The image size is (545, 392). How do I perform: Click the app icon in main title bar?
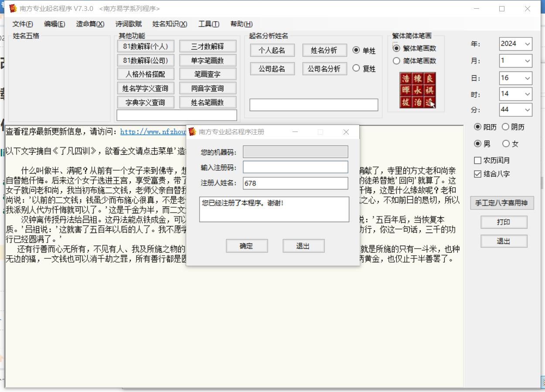13,9
